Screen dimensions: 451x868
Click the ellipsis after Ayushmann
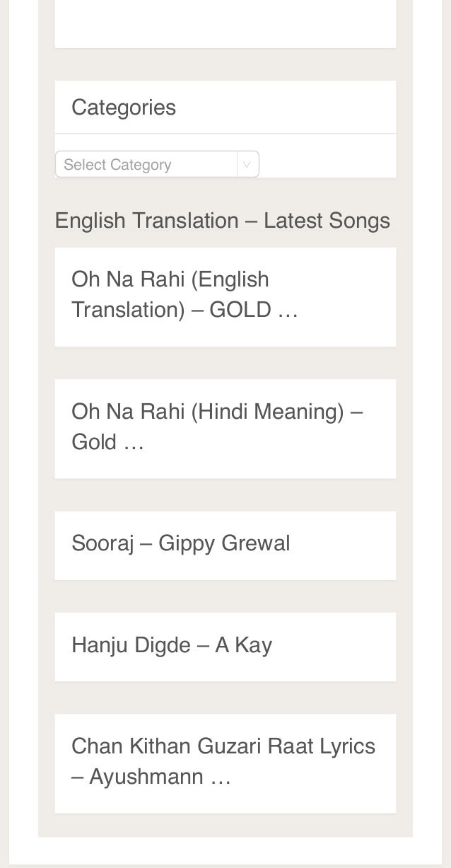(221, 778)
